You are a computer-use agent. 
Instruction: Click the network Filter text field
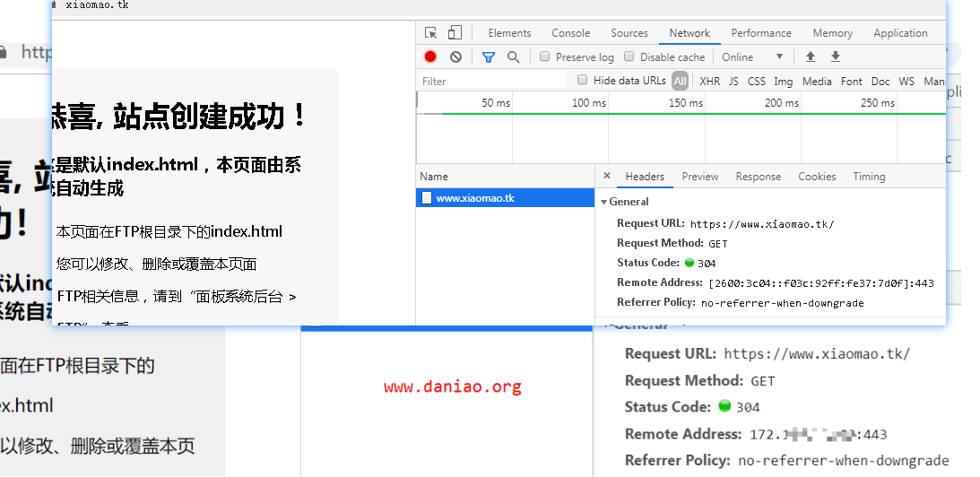(492, 82)
